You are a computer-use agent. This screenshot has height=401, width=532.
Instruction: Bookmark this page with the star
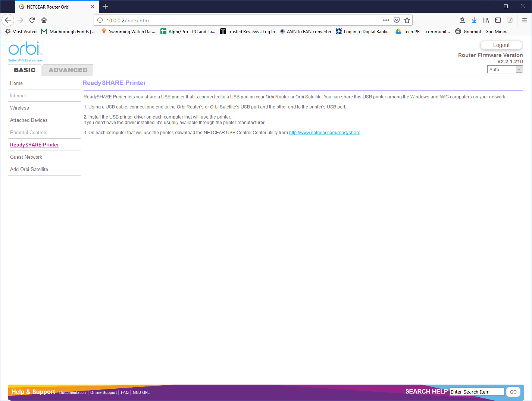click(x=407, y=20)
